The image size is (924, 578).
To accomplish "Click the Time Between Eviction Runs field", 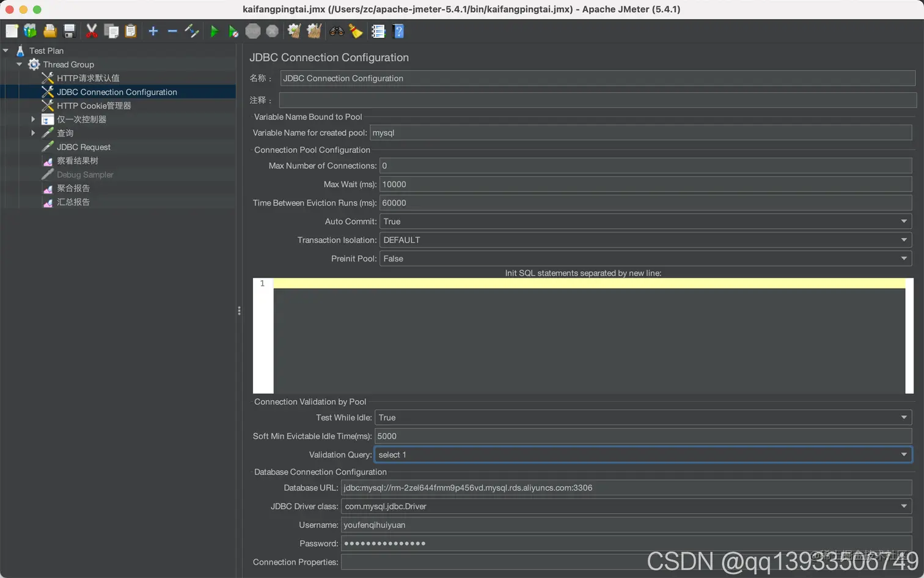I will (x=646, y=203).
